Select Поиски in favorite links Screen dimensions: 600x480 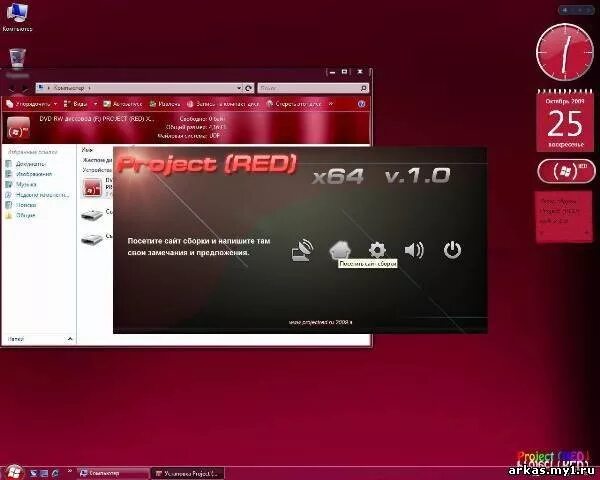pos(21,205)
